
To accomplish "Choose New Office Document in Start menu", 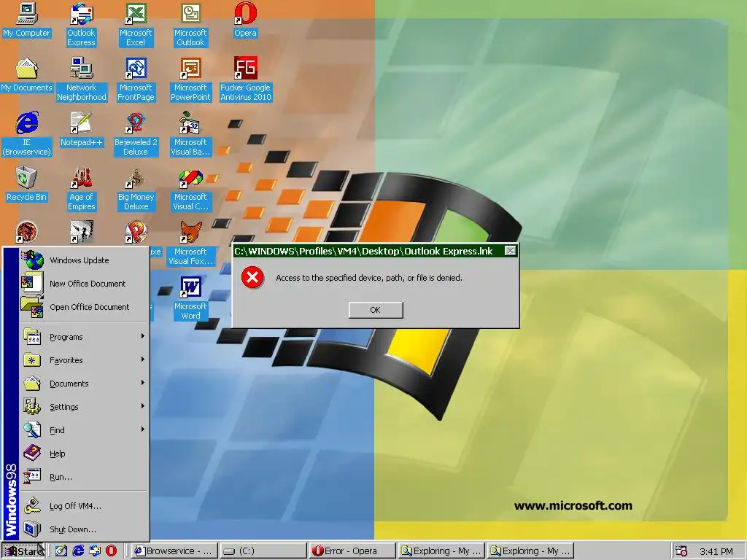I will tap(84, 284).
